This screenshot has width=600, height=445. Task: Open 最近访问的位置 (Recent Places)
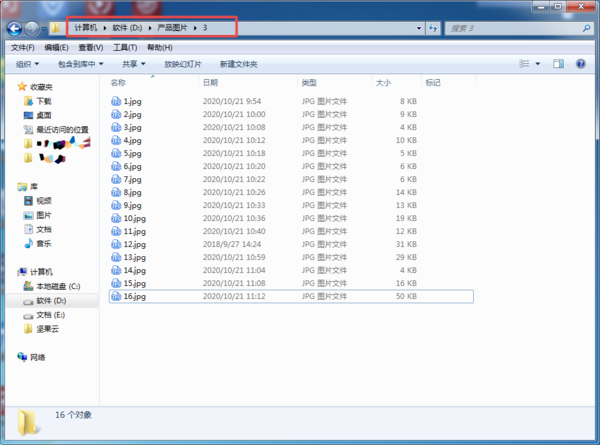(62, 129)
